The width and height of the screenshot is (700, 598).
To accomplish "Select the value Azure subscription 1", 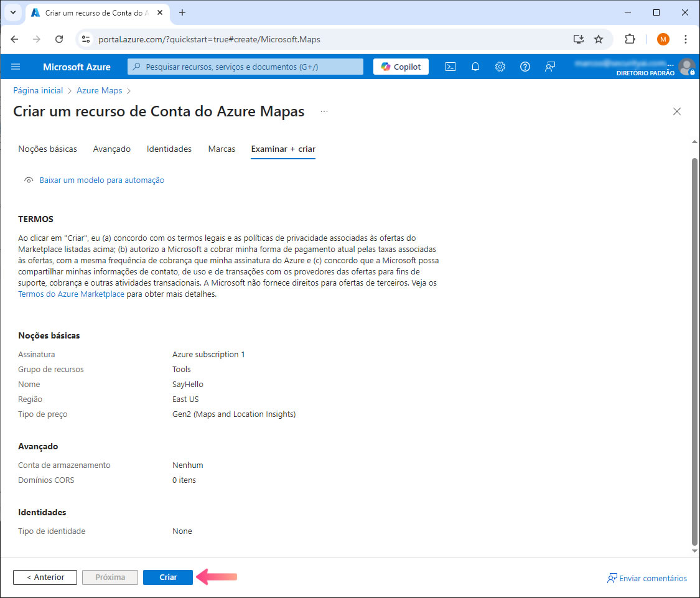I will tap(208, 354).
